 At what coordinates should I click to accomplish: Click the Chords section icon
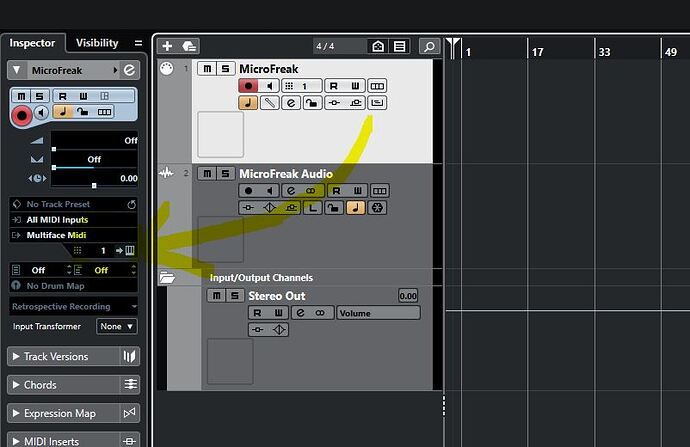[x=130, y=385]
